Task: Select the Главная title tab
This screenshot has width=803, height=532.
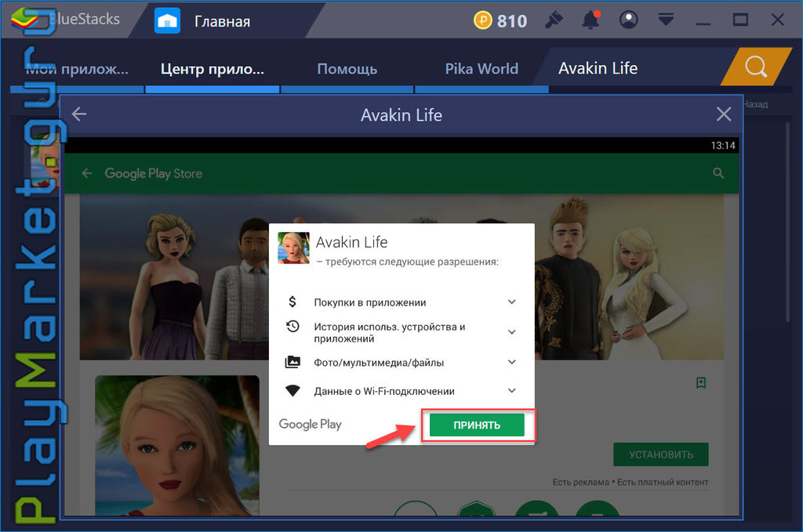Action: tap(222, 21)
